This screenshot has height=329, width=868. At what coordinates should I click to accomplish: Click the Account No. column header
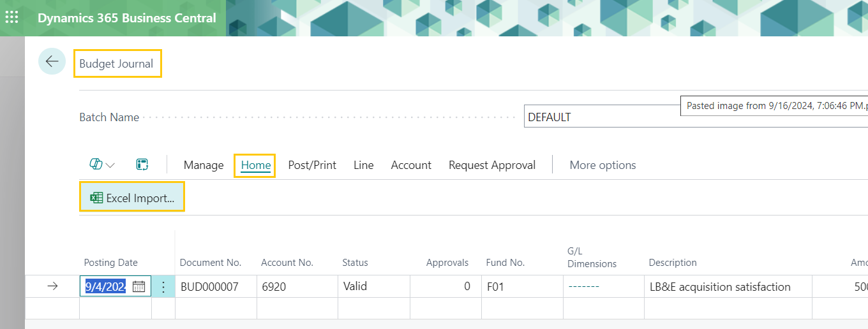pyautogui.click(x=287, y=263)
